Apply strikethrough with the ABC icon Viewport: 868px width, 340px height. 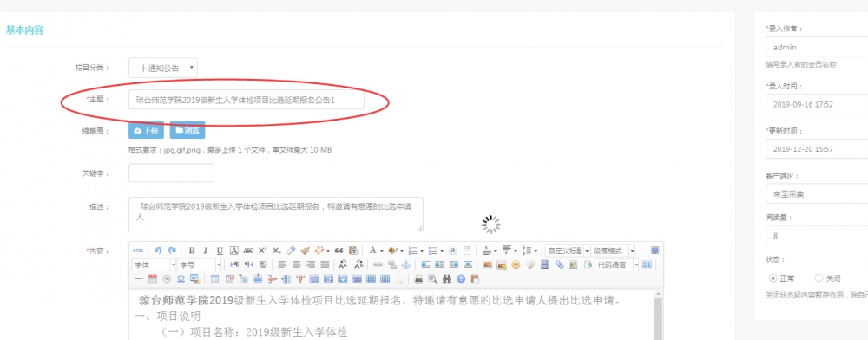[248, 251]
